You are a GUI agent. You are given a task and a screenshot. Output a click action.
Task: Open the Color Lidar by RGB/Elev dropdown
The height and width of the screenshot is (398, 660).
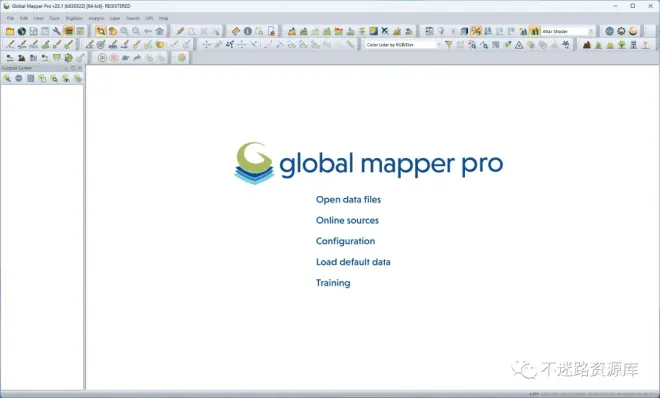439,45
